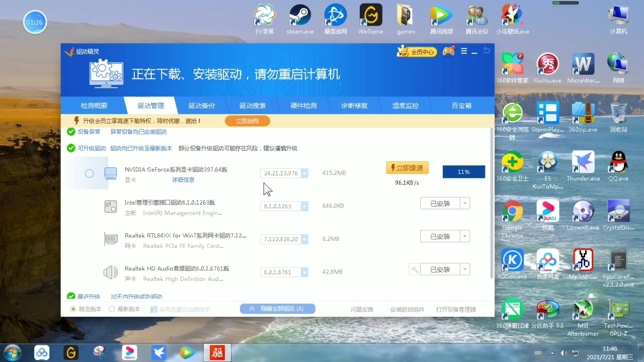Click the 11:46 clock in taskbar
Image resolution: width=644 pixels, height=362 pixels.
pyautogui.click(x=610, y=348)
